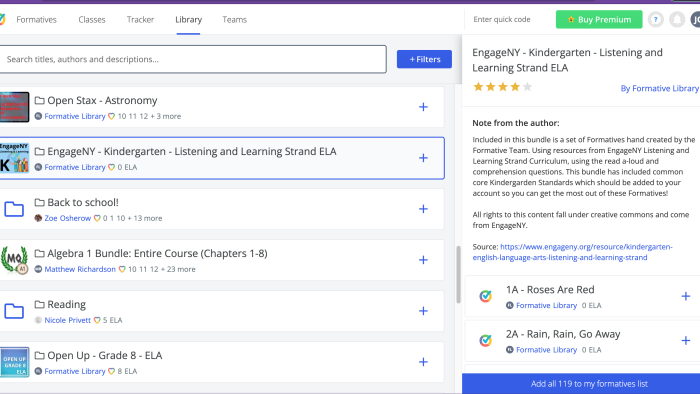Open the Zoe Osherow author link

(x=67, y=218)
